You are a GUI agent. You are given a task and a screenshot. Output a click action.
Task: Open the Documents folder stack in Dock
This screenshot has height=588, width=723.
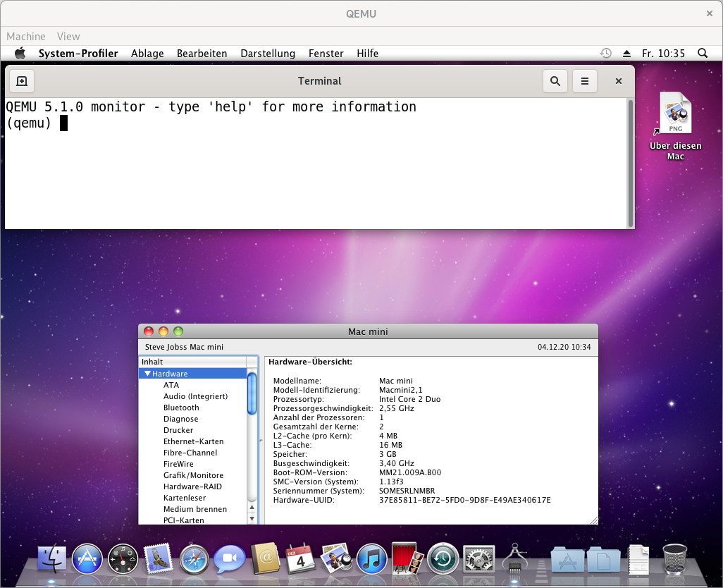(604, 559)
